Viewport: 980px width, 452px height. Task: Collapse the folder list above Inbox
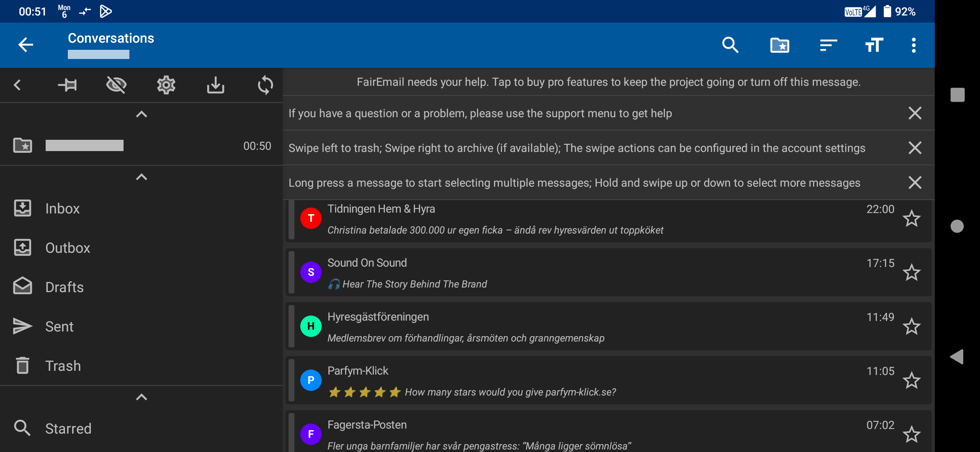pyautogui.click(x=142, y=177)
